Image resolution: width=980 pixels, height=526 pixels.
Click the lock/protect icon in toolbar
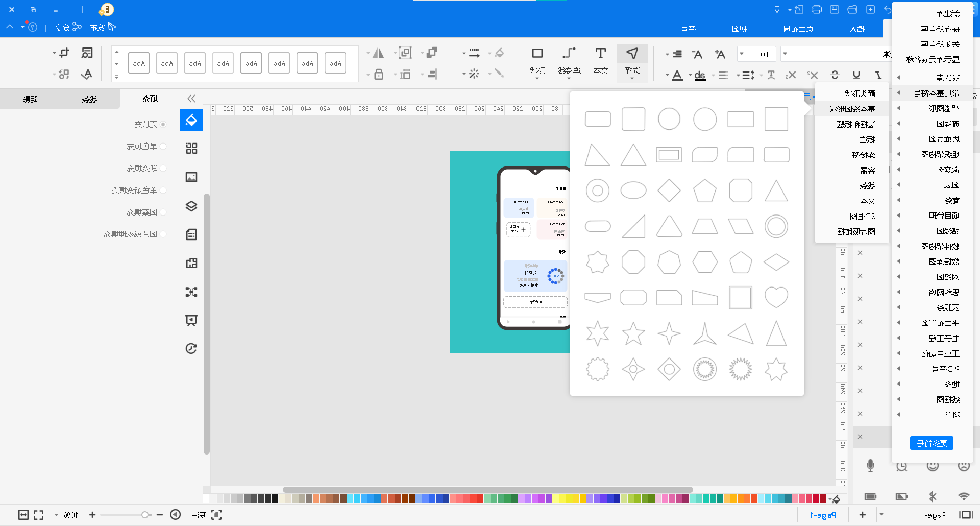pos(379,75)
